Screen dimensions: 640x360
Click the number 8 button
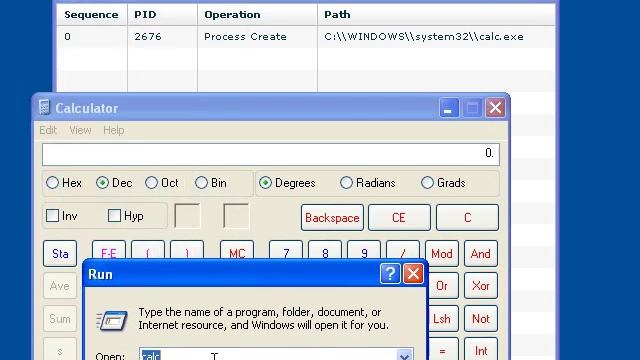[x=325, y=250]
